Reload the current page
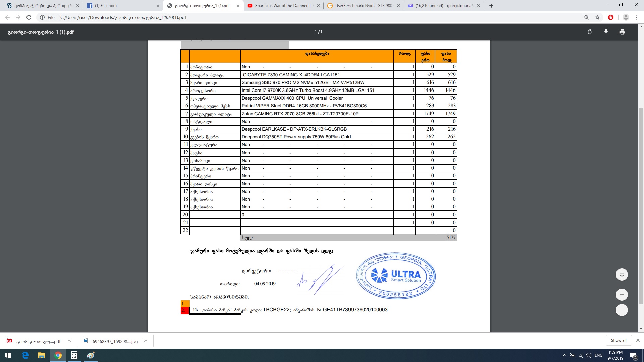The width and height of the screenshot is (644, 362). (x=29, y=17)
